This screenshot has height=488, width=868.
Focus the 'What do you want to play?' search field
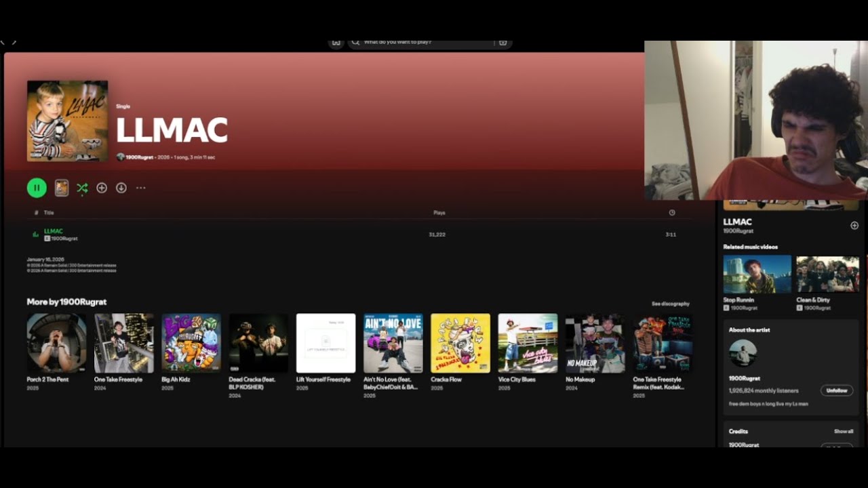[x=429, y=42]
